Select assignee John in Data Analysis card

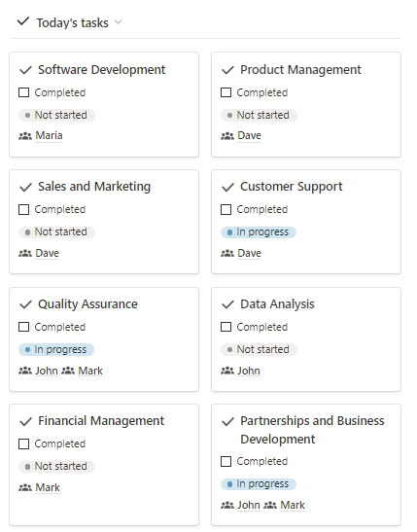click(x=249, y=371)
